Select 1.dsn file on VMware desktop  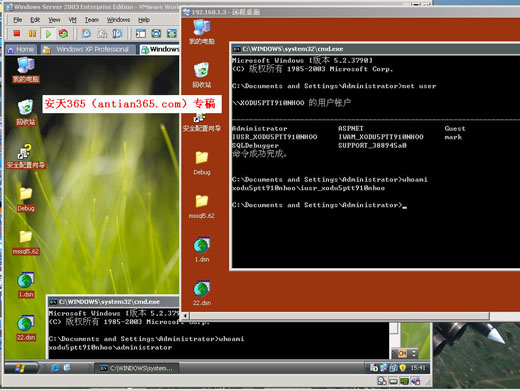coord(26,285)
